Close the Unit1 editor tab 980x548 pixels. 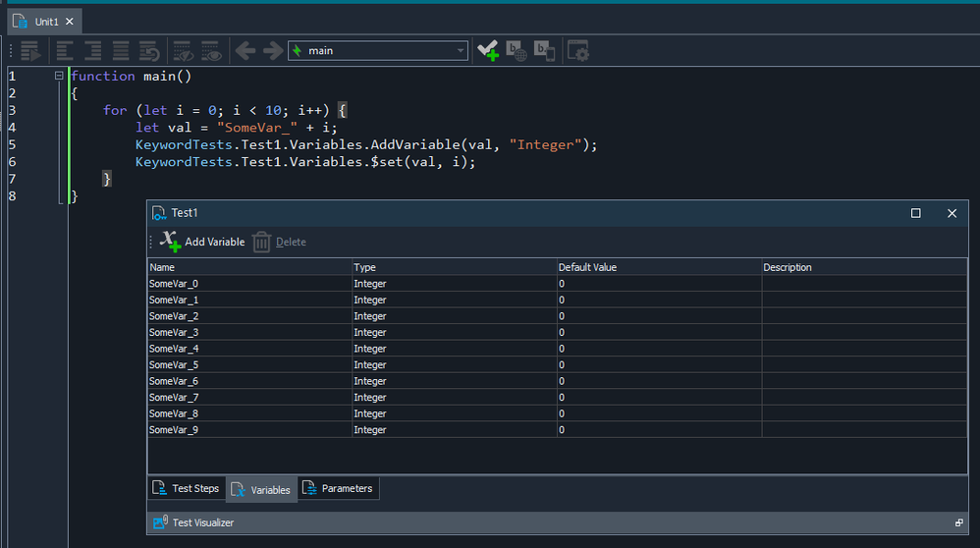pyautogui.click(x=72, y=22)
